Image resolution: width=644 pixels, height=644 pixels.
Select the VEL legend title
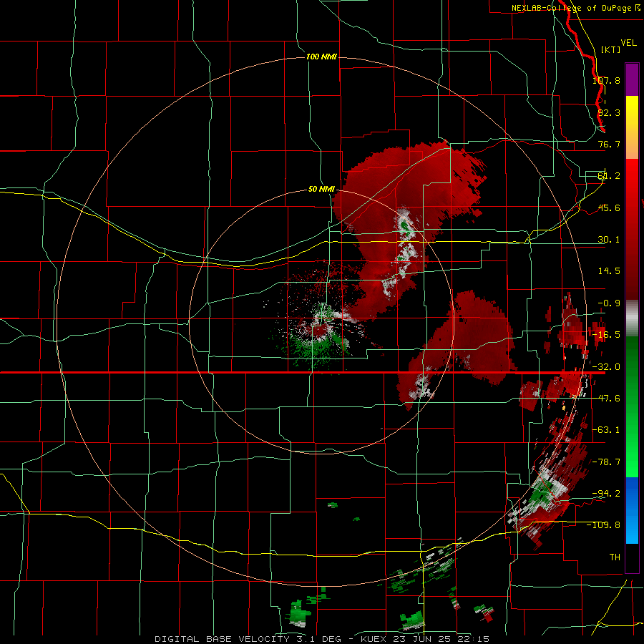tap(628, 43)
